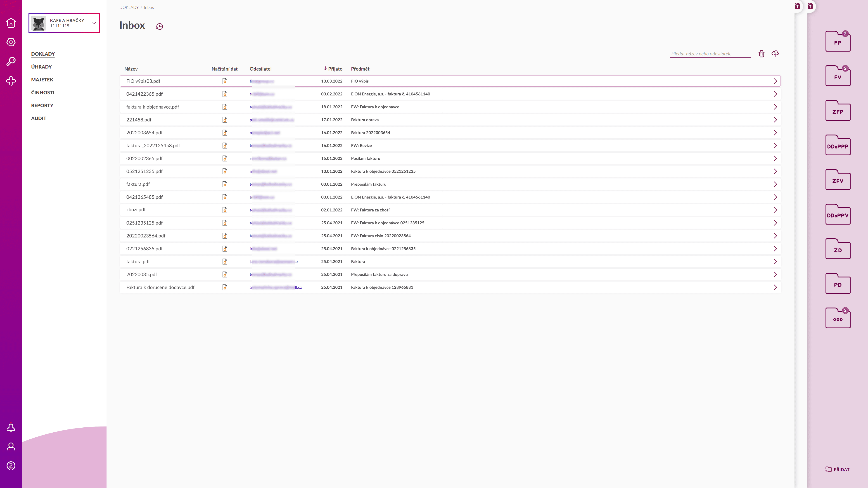This screenshot has width=868, height=488.
Task: Delete selected items with the trash icon
Action: [x=761, y=54]
